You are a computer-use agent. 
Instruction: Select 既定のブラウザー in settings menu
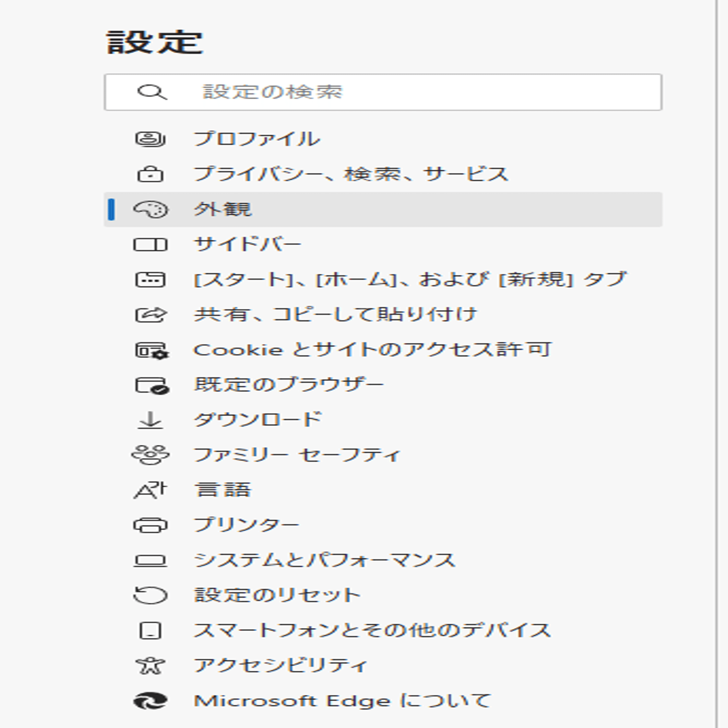(x=289, y=385)
